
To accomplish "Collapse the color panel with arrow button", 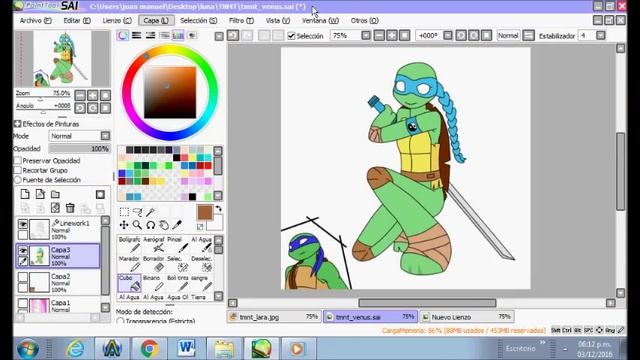I will coord(219,36).
